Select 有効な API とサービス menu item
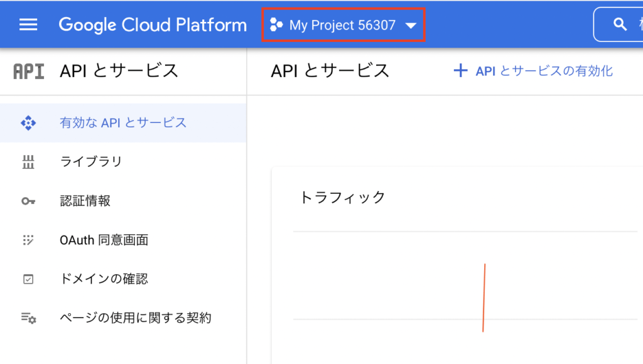The width and height of the screenshot is (643, 364). [123, 123]
